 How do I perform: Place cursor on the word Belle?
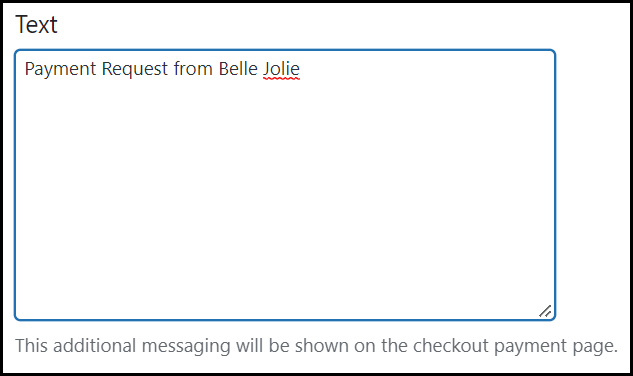[238, 69]
